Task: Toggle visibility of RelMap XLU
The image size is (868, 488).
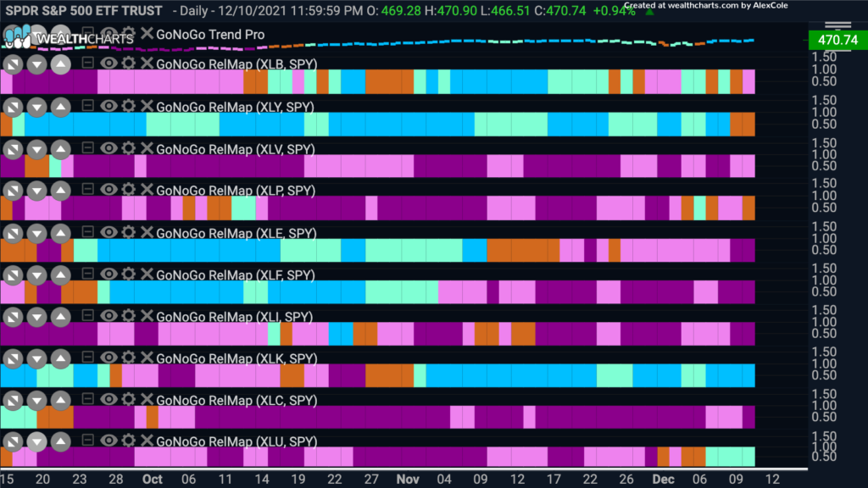Action: point(108,441)
